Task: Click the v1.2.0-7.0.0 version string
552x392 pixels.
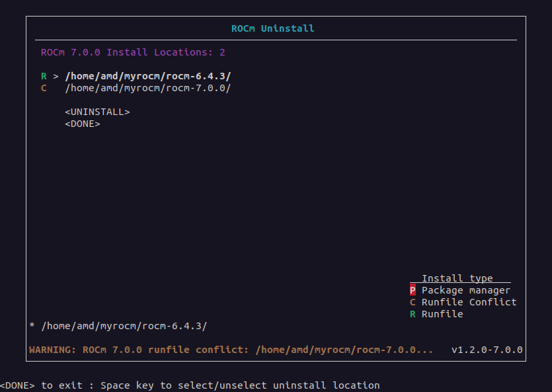Action: pyautogui.click(x=487, y=350)
